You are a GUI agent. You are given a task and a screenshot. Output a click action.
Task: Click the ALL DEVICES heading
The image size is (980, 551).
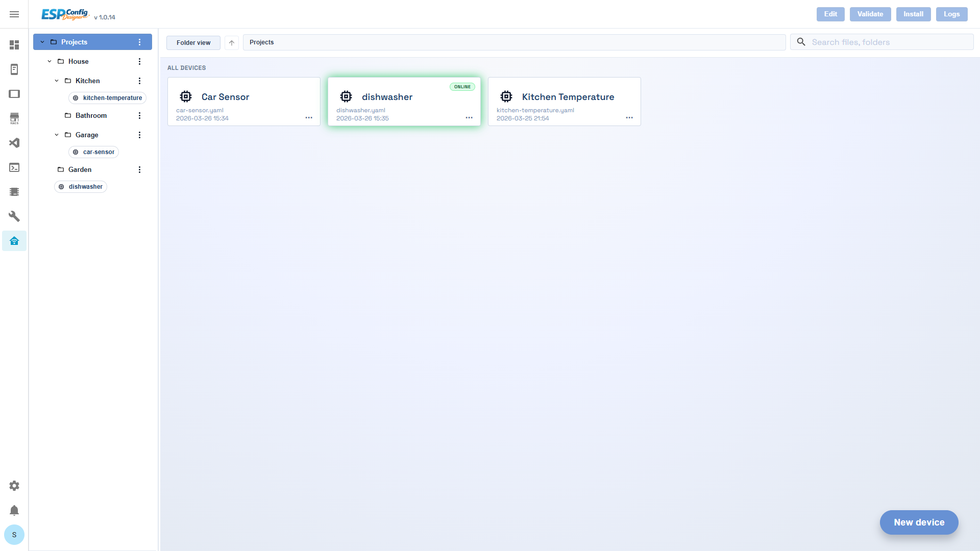pos(187,68)
